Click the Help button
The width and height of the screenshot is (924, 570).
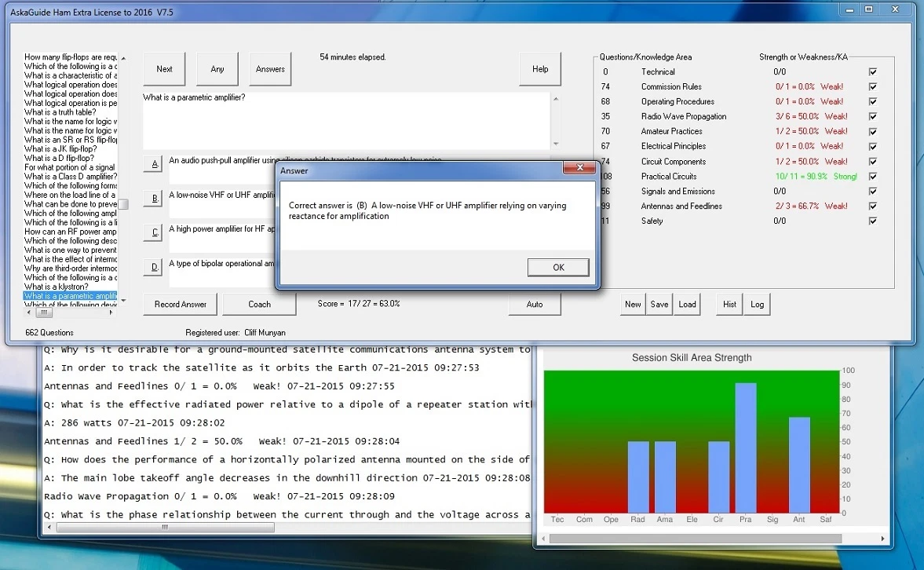(540, 69)
